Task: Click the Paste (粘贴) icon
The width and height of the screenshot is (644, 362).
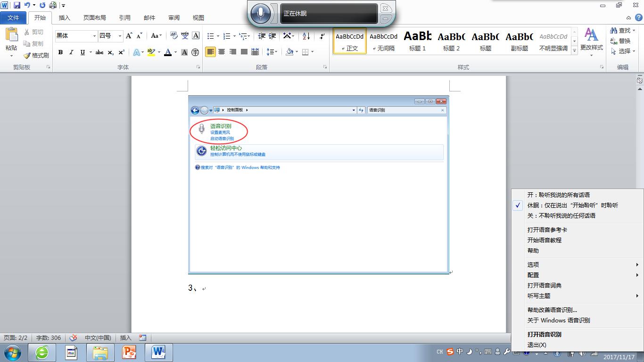Action: pos(11,34)
